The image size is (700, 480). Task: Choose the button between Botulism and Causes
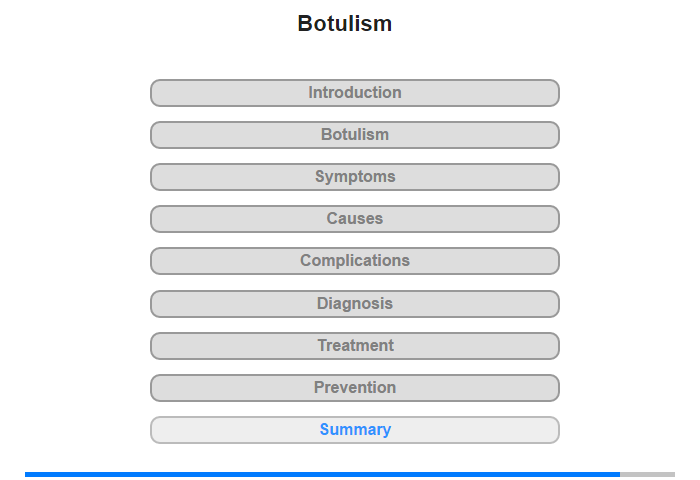354,177
